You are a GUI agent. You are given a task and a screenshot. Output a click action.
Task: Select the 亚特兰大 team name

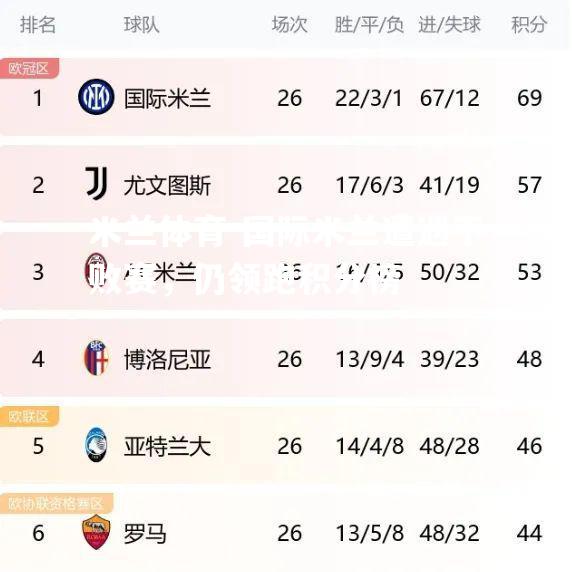tap(167, 446)
